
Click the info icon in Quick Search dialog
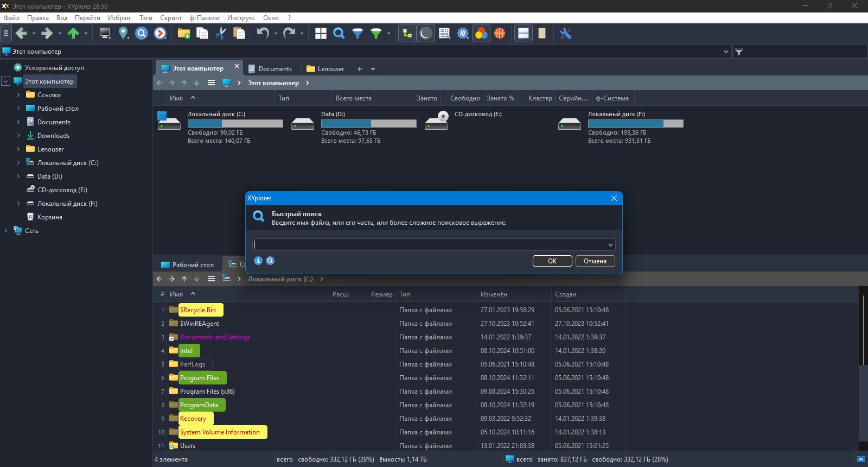pos(258,261)
